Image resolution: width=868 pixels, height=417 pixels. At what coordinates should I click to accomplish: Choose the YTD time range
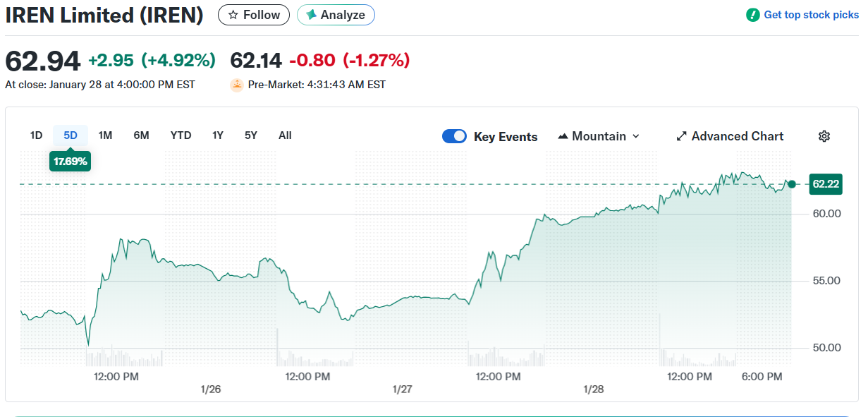(x=181, y=135)
